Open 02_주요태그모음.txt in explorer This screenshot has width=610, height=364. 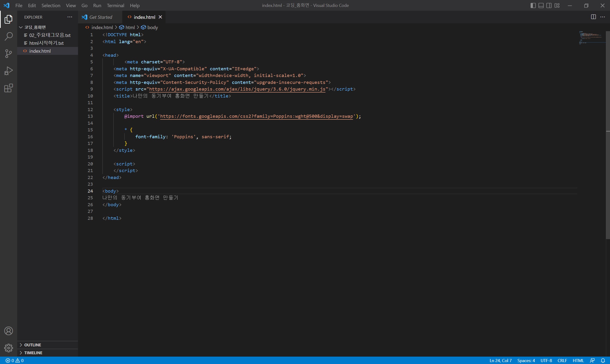pyautogui.click(x=48, y=35)
